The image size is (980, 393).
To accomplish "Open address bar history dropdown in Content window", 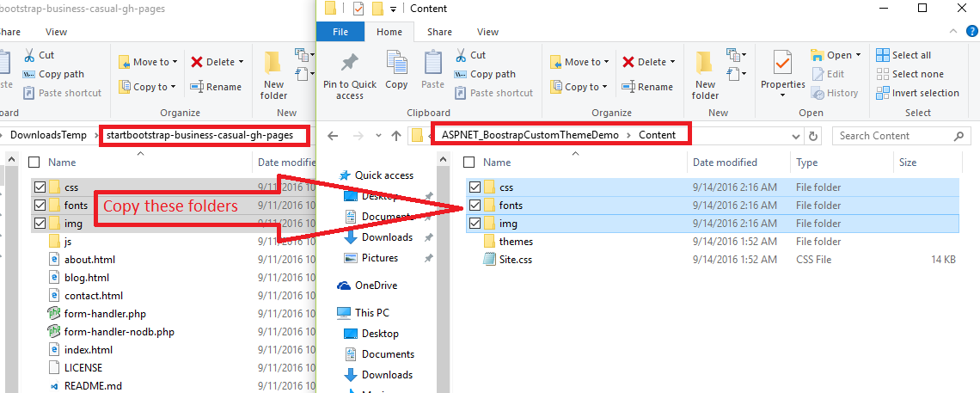I will pos(796,136).
